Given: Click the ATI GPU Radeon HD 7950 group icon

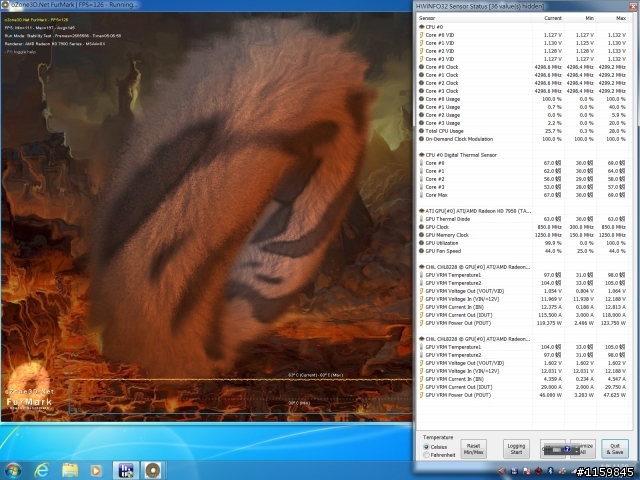Looking at the screenshot, I should tap(421, 211).
